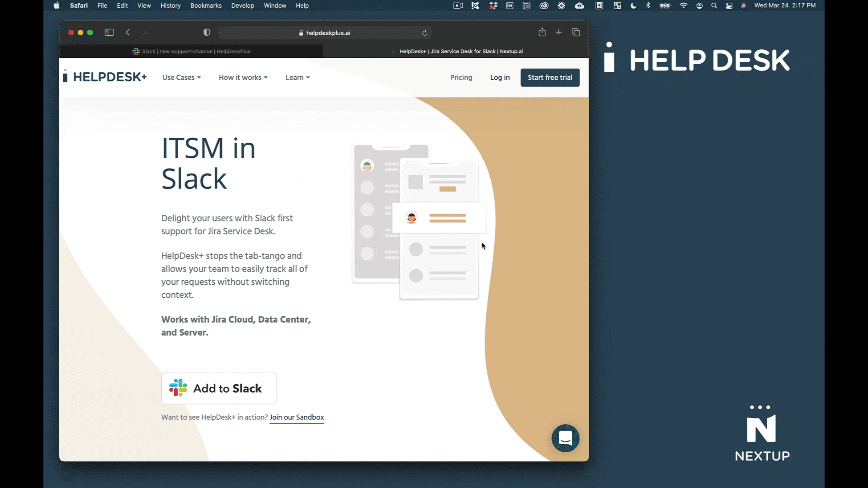This screenshot has height=488, width=868.
Task: Follow the Join our Sandbox link
Action: (297, 417)
